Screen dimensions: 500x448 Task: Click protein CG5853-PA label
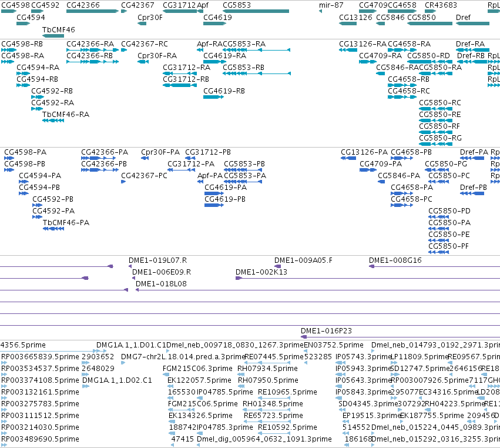tap(245, 176)
